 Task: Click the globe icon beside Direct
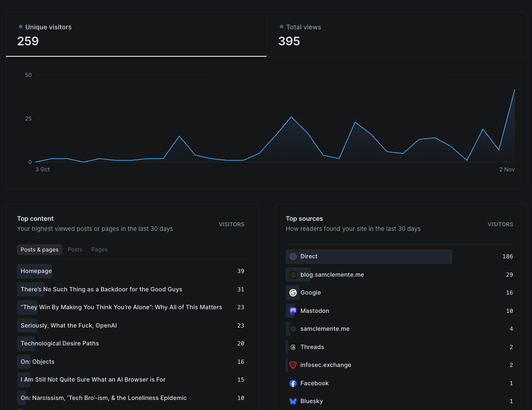(x=293, y=257)
